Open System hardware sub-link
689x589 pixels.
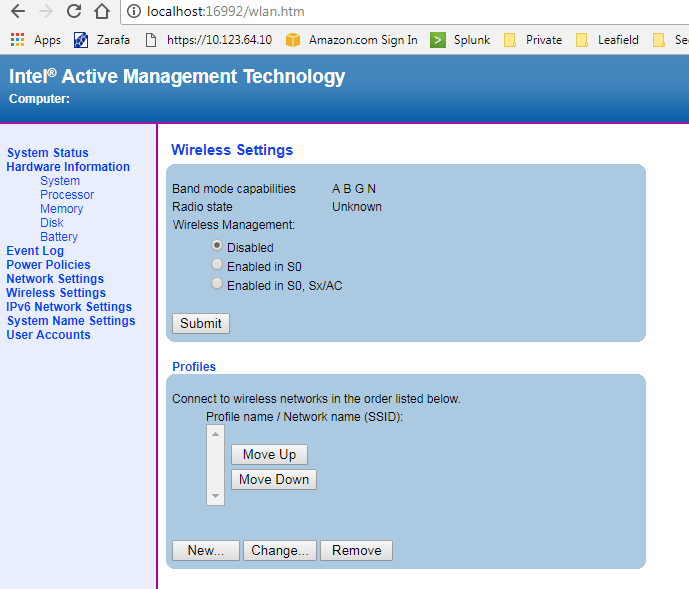pos(60,181)
